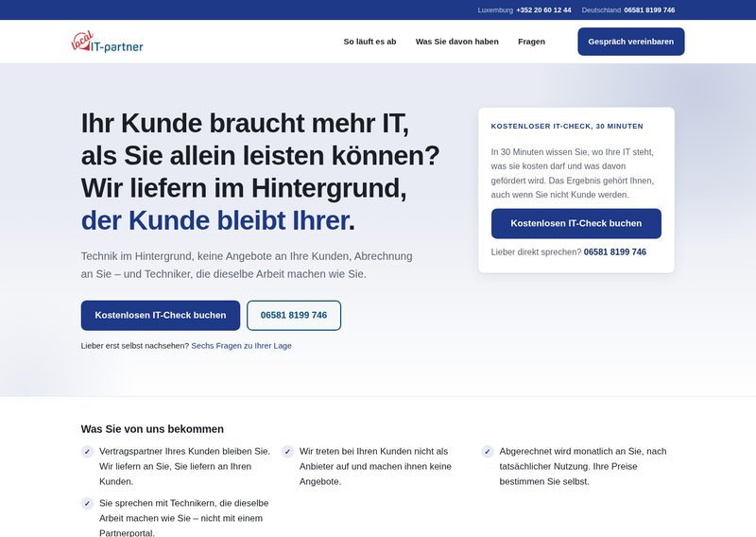Call the Deutschland number in top bar

coord(649,10)
